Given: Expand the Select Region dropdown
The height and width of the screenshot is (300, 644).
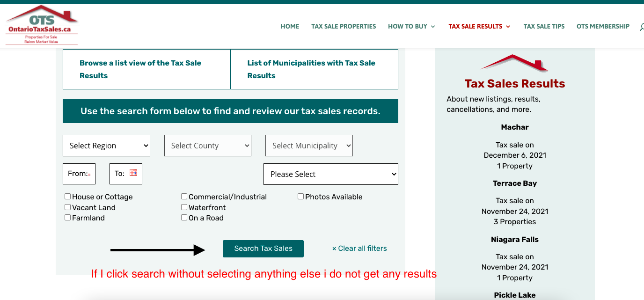Looking at the screenshot, I should point(106,146).
